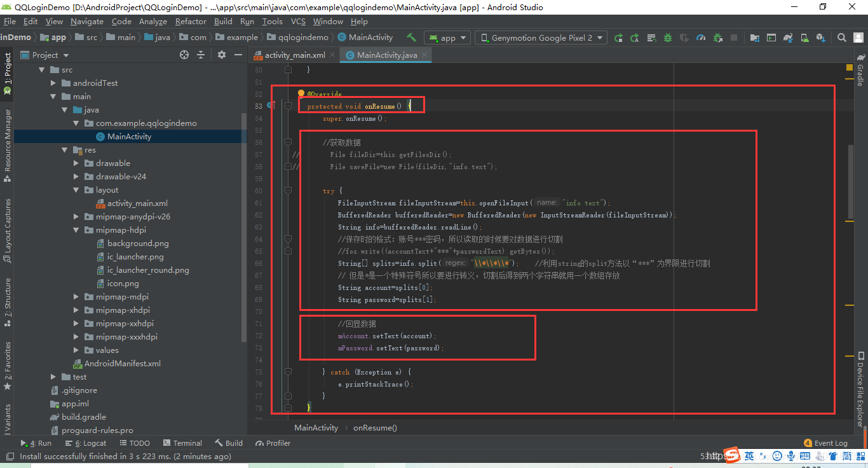Open the 4: Run tool window
Screen dimensions: 868x468
click(36, 443)
